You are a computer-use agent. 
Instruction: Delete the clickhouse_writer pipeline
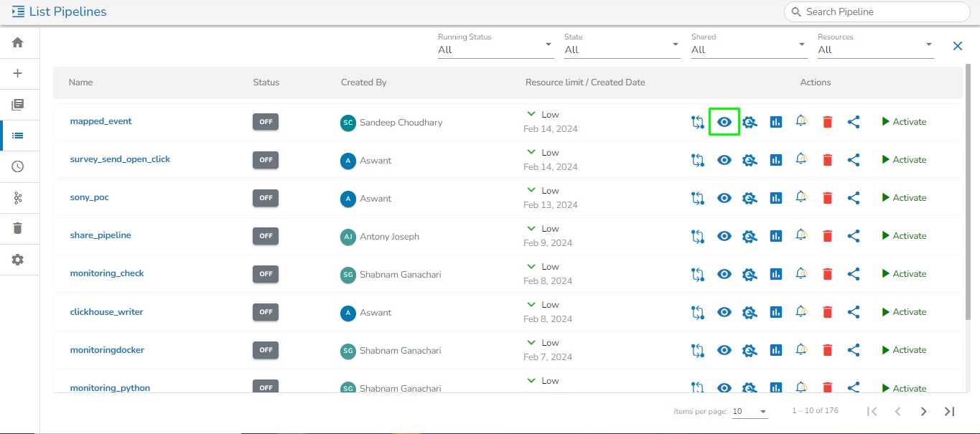coord(827,312)
